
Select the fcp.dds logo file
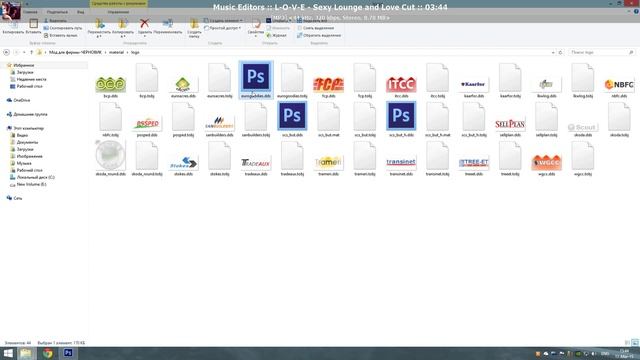pos(329,86)
